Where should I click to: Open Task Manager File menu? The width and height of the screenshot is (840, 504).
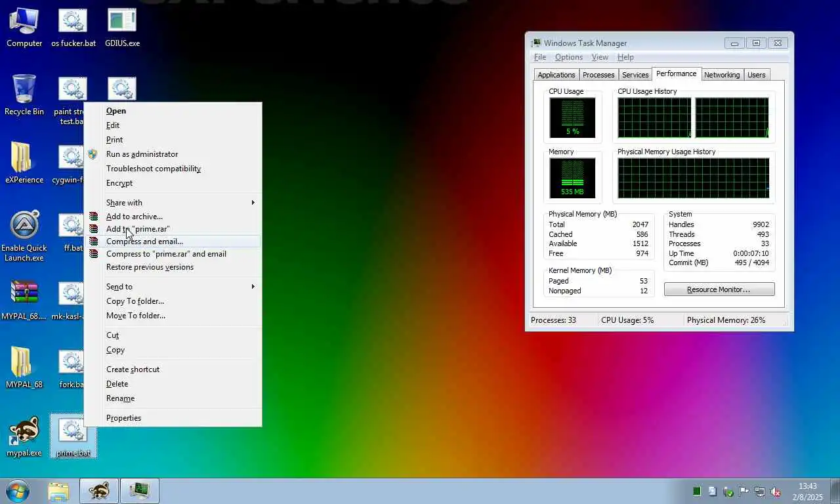[x=540, y=58]
